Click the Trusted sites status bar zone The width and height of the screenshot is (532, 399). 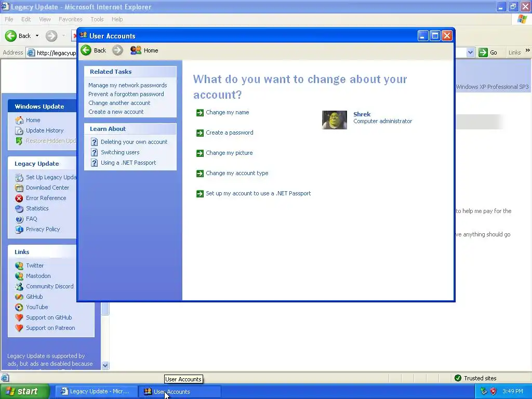(475, 378)
